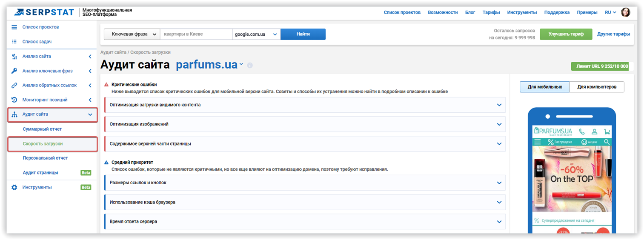Screen dimensions: 644x240
Task: Expand Содержимое верхней части страницы
Action: [305, 144]
